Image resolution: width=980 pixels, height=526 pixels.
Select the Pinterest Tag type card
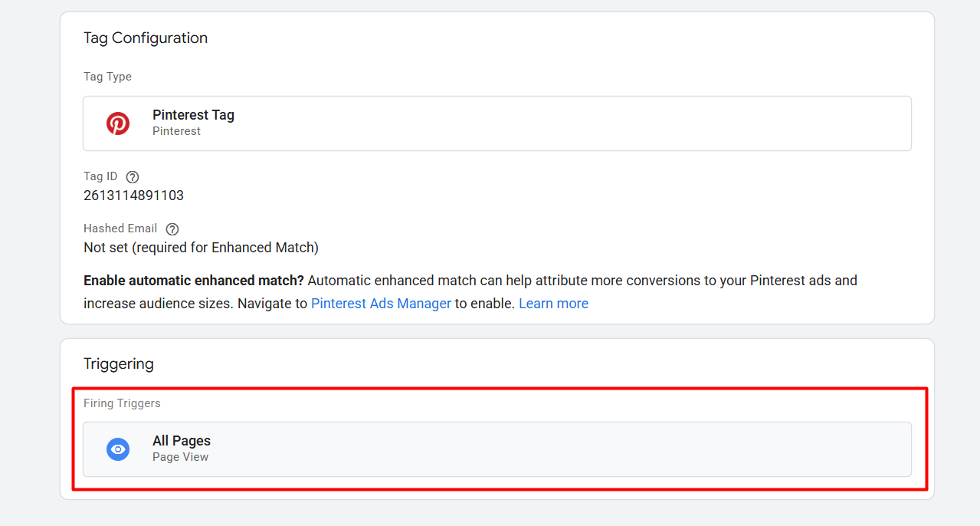pos(497,123)
